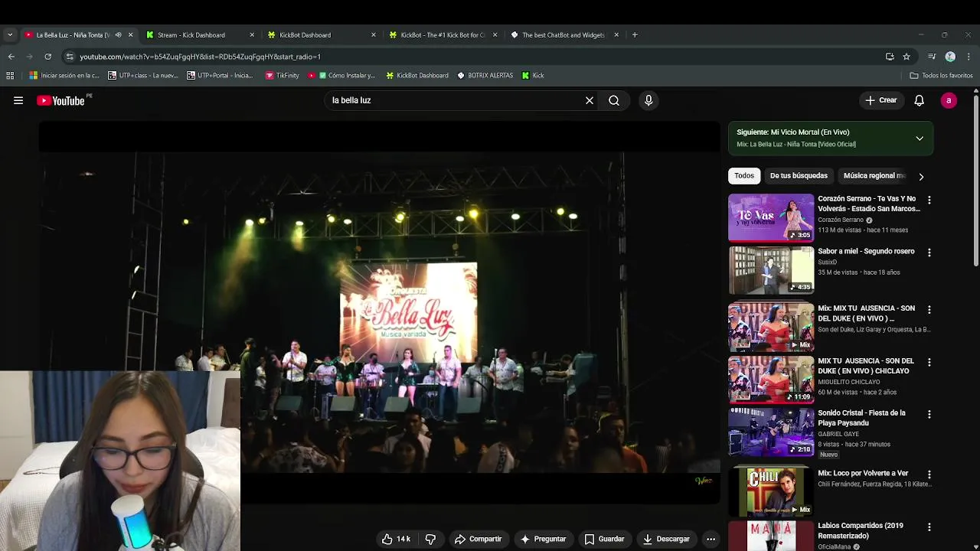Open Chrome profile avatar in toolbar
Viewport: 980px width, 551px height.
(x=950, y=56)
